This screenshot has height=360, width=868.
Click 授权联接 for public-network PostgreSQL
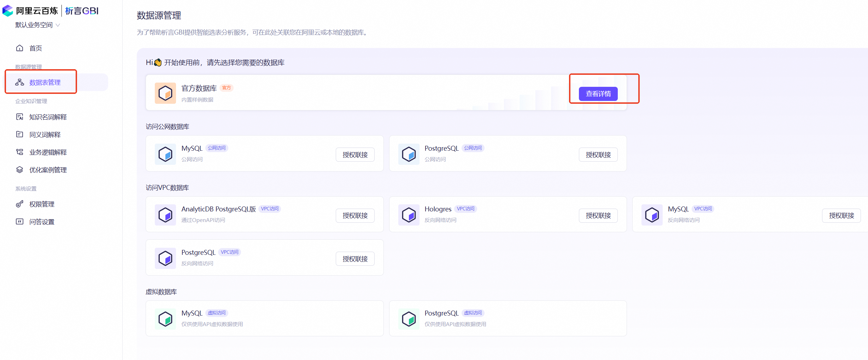click(x=598, y=155)
